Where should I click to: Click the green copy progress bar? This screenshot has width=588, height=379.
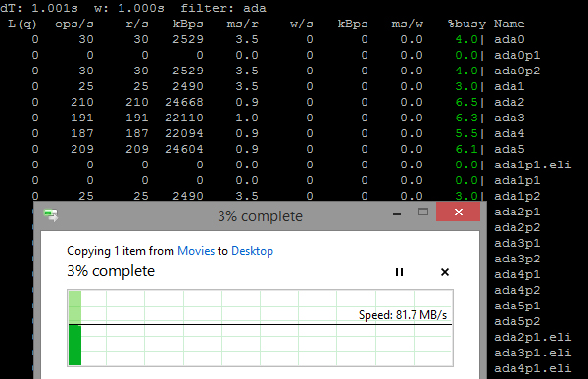pos(74,345)
